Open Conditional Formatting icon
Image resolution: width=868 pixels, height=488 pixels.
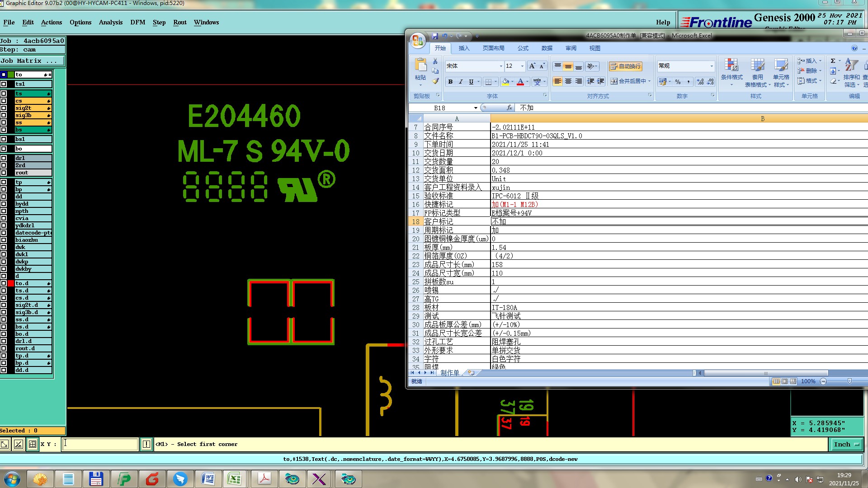click(x=731, y=66)
